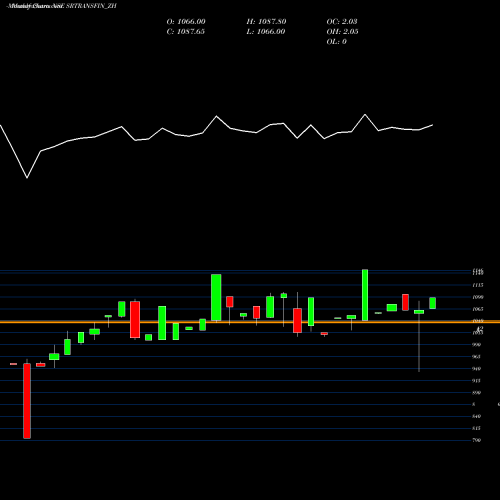500x500 pixels.
Task: Click the OC: 2.03 reading
Action: click(342, 22)
